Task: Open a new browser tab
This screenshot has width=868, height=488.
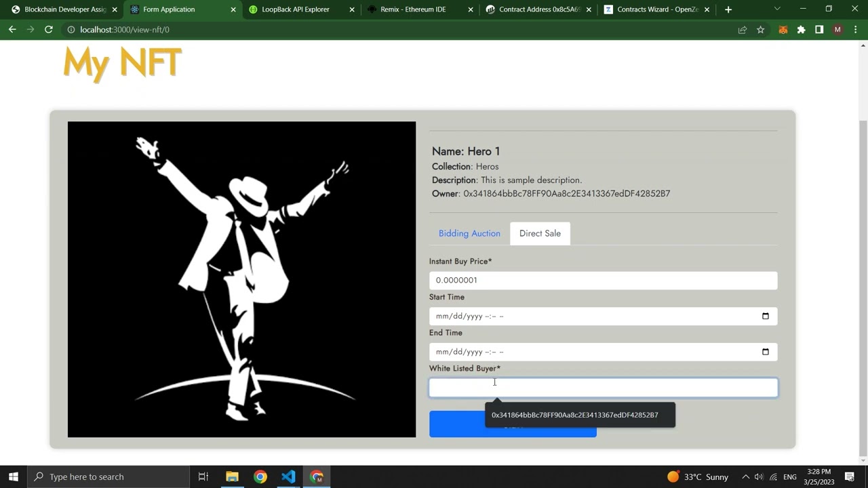Action: (x=728, y=9)
